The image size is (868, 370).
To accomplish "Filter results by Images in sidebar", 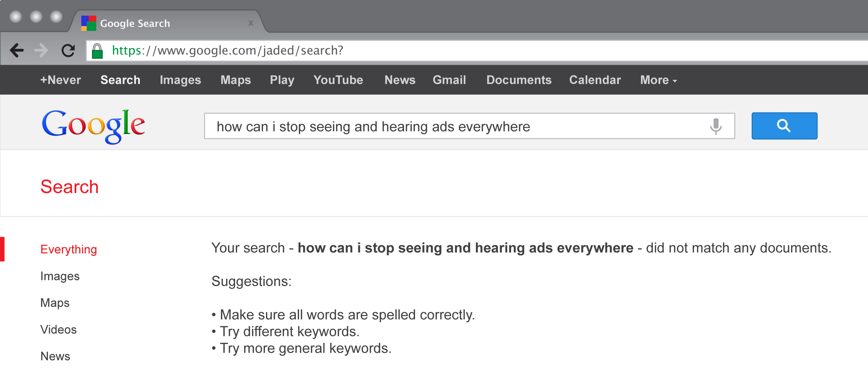I will point(60,276).
